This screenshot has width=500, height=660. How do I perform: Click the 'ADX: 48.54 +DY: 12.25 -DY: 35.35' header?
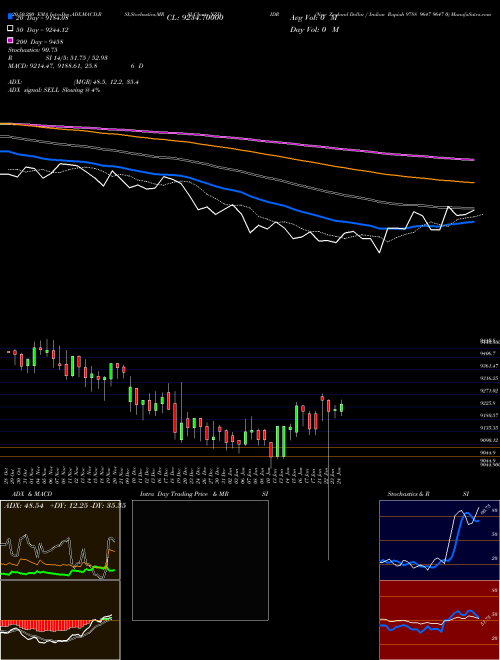[x=65, y=506]
